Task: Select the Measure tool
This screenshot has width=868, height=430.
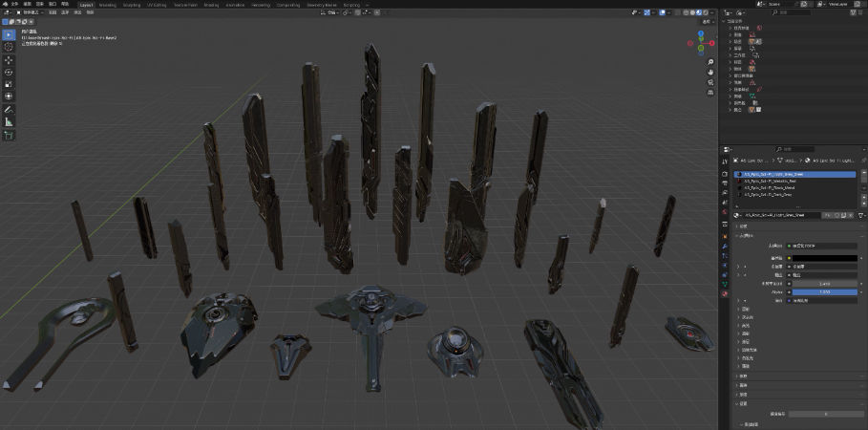Action: 9,121
